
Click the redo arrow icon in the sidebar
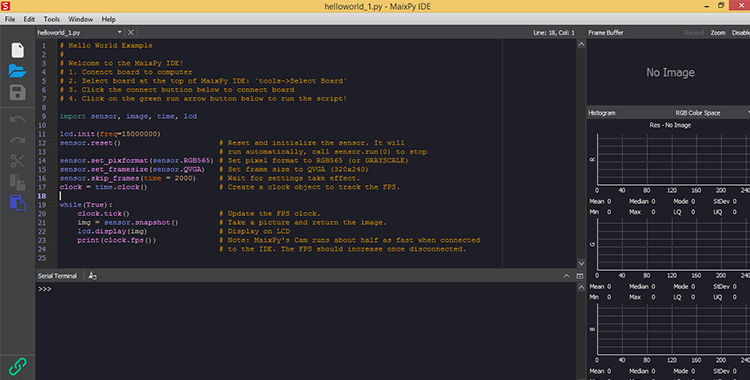(17, 140)
